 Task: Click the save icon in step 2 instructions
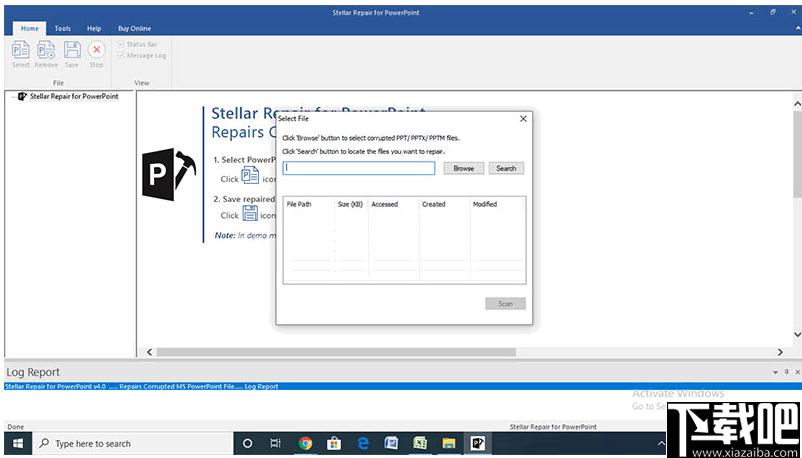pyautogui.click(x=250, y=212)
